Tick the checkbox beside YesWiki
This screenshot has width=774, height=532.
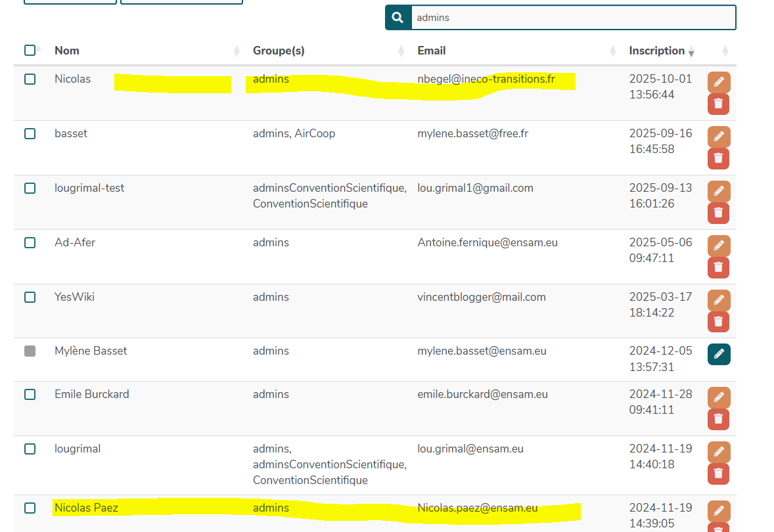[x=30, y=297]
